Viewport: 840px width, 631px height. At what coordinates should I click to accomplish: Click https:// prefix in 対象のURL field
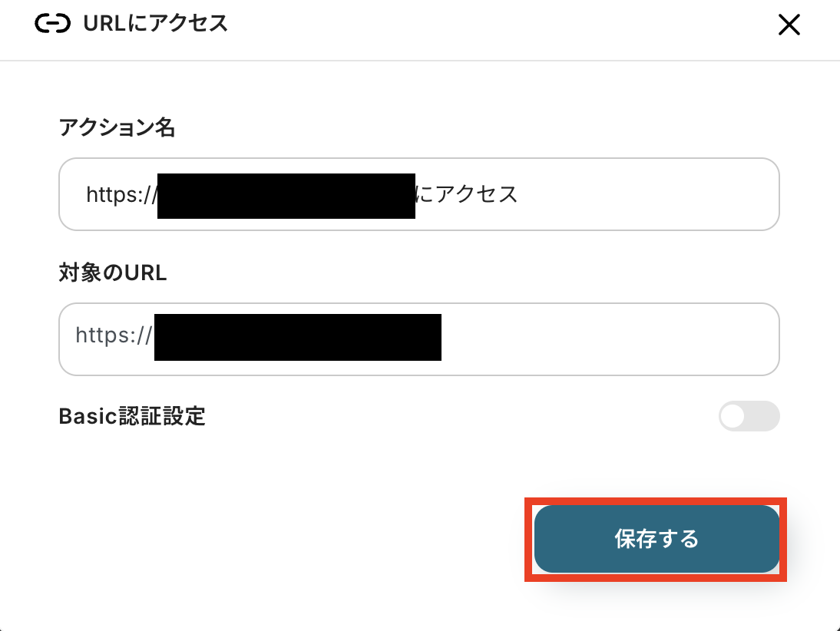pos(114,335)
